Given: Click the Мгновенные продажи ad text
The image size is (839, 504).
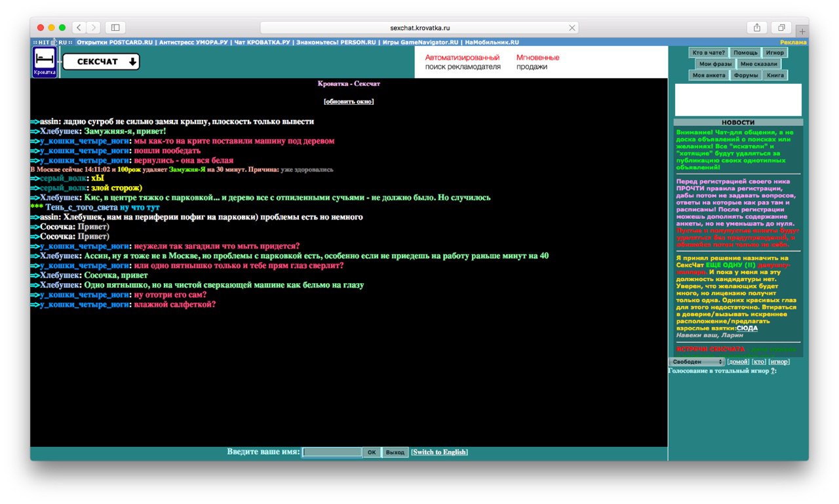Looking at the screenshot, I should click(x=538, y=62).
